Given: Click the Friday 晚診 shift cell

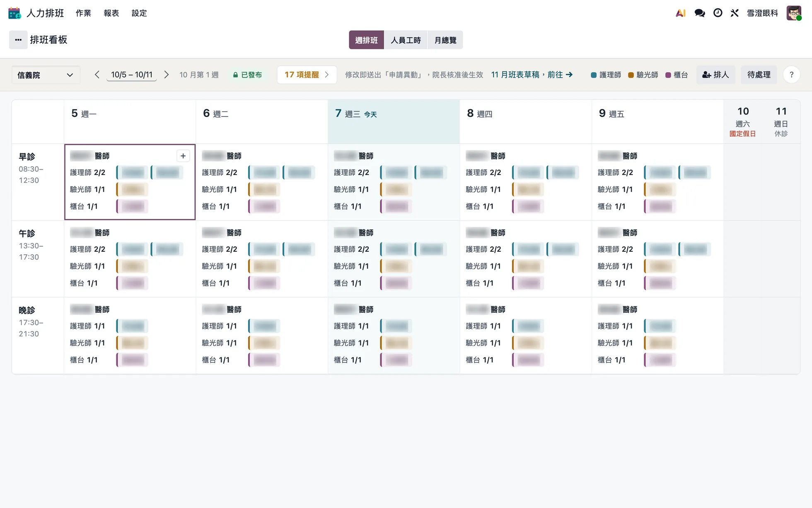Looking at the screenshot, I should [657, 335].
